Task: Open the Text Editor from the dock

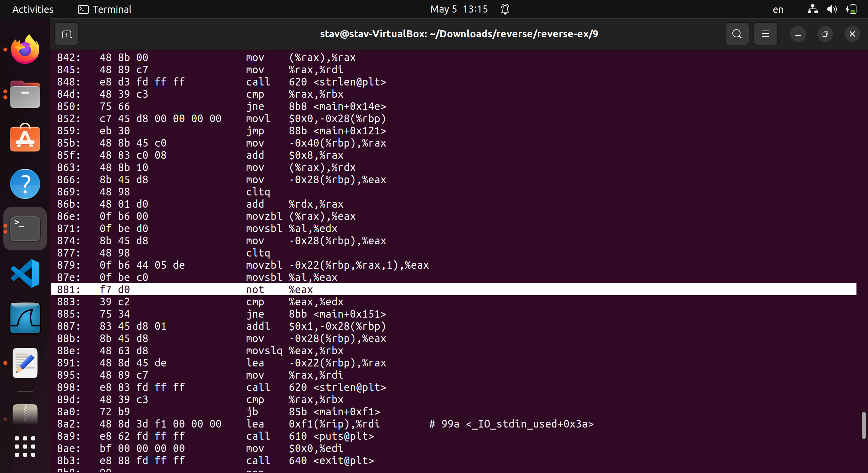Action: [x=25, y=363]
